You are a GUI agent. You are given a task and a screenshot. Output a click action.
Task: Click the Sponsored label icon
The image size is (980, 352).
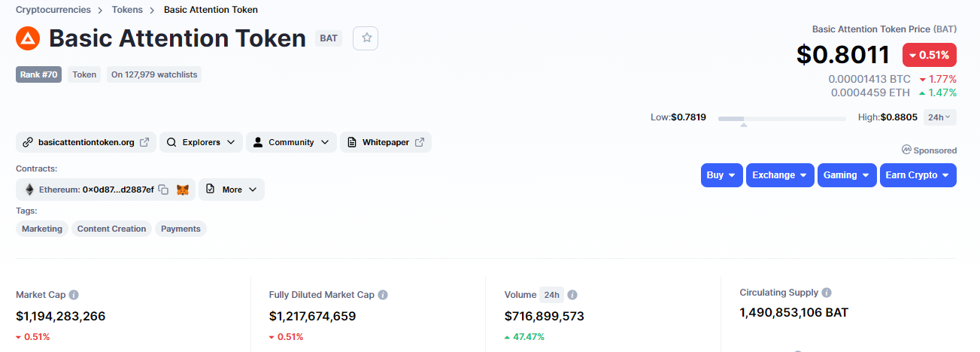tap(906, 150)
